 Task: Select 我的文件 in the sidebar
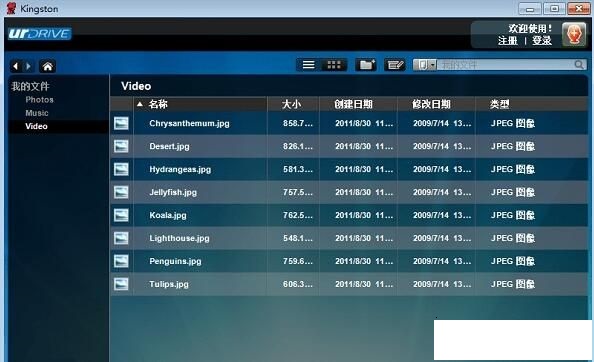(30, 86)
